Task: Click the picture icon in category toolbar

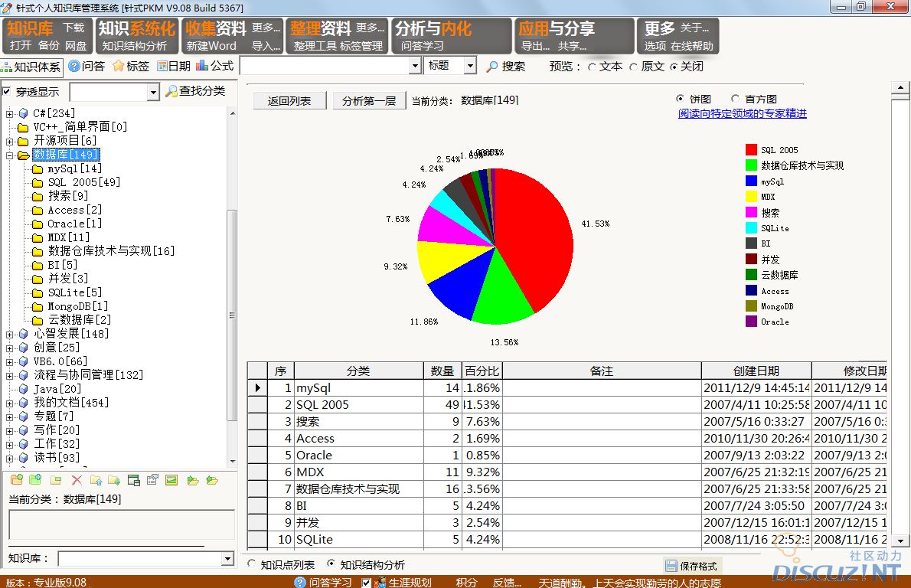Action: pyautogui.click(x=171, y=480)
